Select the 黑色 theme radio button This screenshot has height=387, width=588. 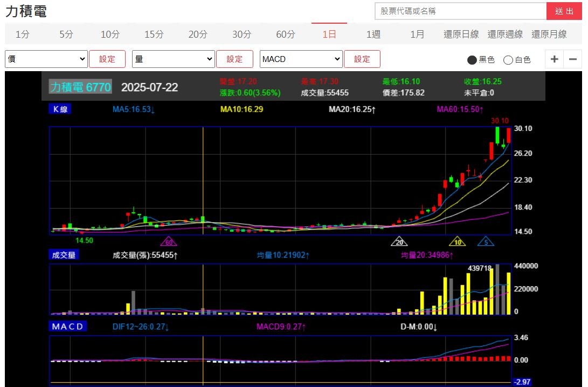point(472,60)
